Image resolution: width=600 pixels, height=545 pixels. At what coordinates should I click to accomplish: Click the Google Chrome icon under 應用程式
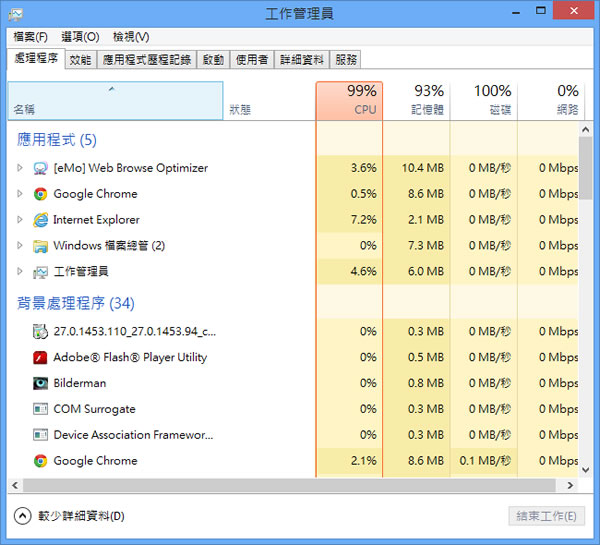[x=40, y=194]
